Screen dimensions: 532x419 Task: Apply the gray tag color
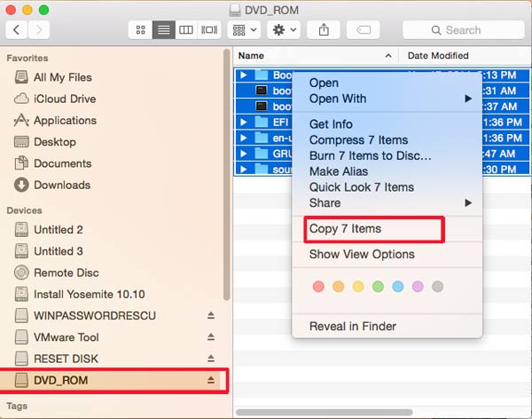[x=437, y=287]
